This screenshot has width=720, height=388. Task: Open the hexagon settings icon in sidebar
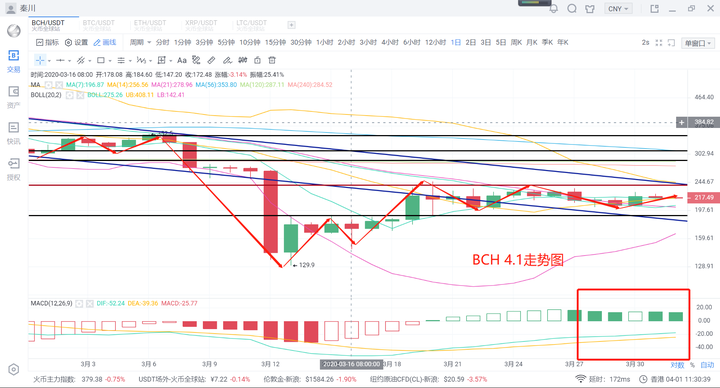(14, 370)
